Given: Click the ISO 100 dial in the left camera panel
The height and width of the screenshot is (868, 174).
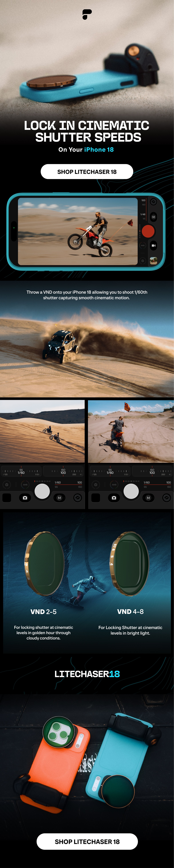Looking at the screenshot, I should pos(63,471).
